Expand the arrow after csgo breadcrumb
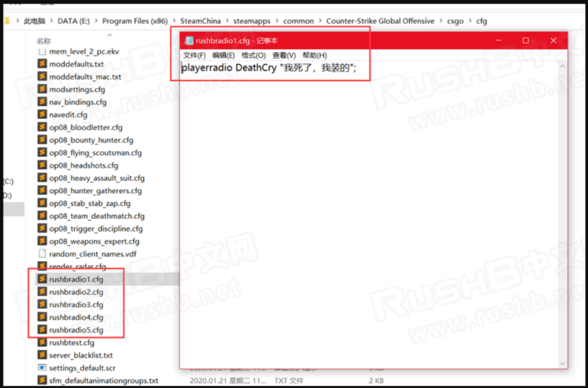588x388 pixels. pos(470,21)
